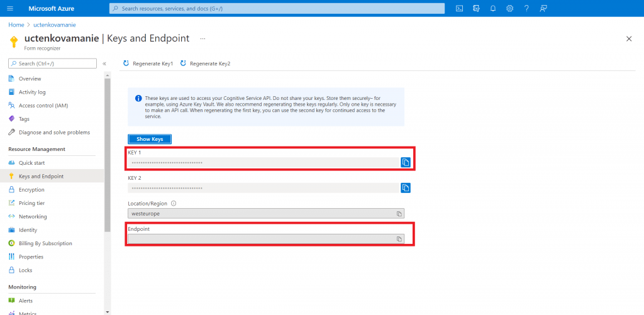Viewport: 644px width, 315px height.
Task: Copy KEY 1 to clipboard
Action: (x=406, y=162)
